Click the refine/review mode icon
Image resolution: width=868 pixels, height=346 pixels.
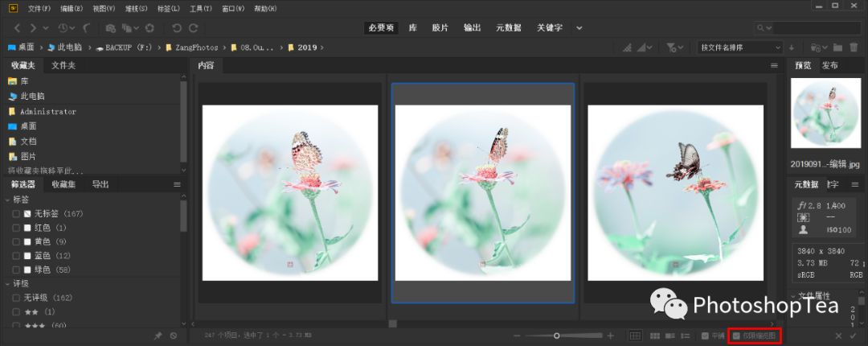(x=128, y=27)
